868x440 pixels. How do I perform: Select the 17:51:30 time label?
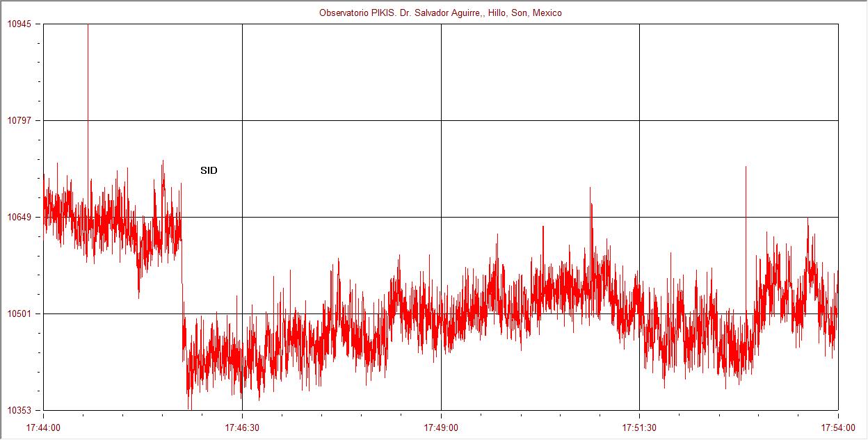point(639,426)
